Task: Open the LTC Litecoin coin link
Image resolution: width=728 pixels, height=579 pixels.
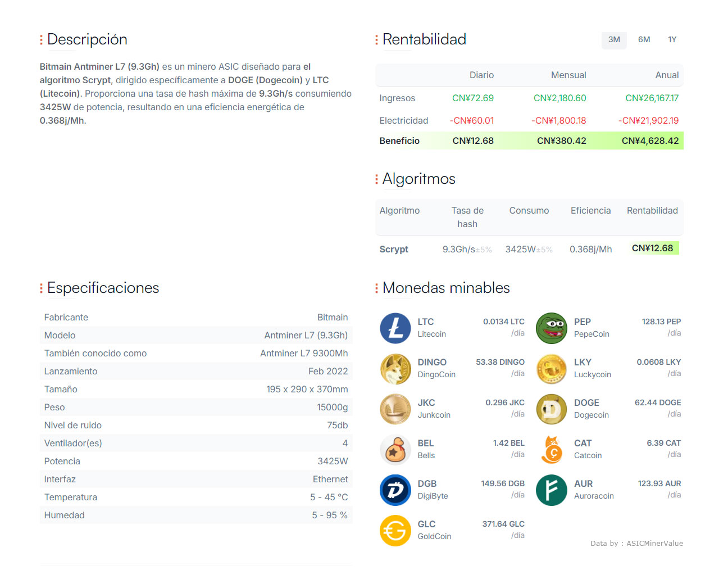Action: (431, 328)
